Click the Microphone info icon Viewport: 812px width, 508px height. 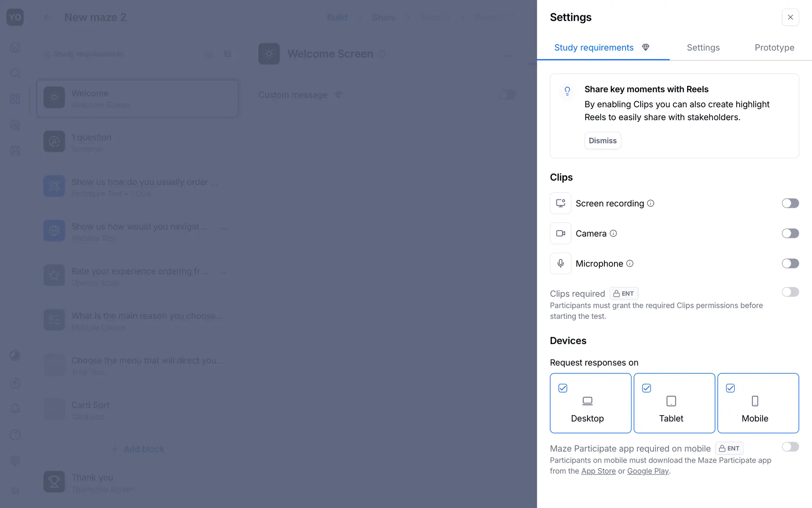tap(630, 263)
